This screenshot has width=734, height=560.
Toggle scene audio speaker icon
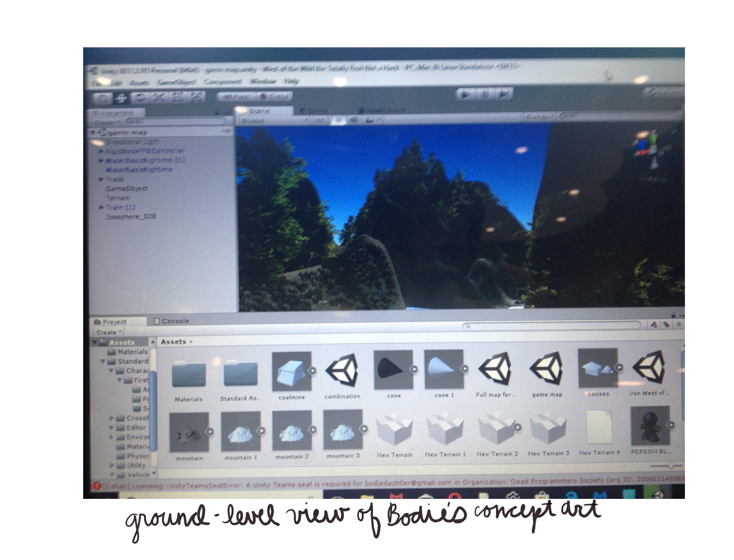354,120
